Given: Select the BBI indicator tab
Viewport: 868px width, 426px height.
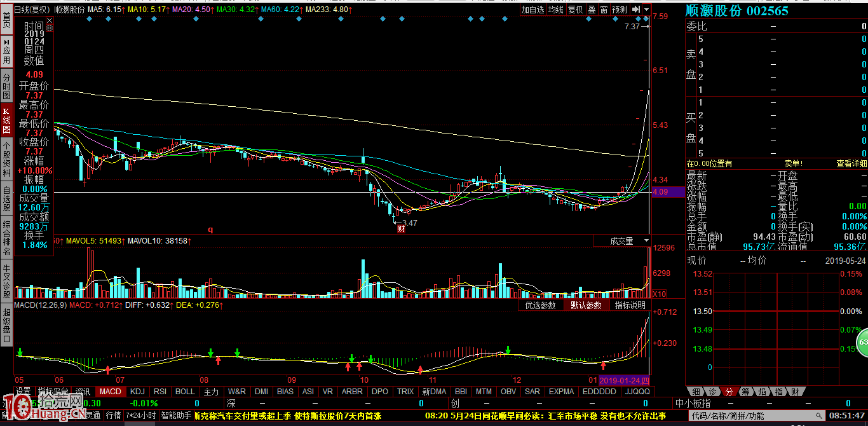Looking at the screenshot, I should tap(461, 391).
